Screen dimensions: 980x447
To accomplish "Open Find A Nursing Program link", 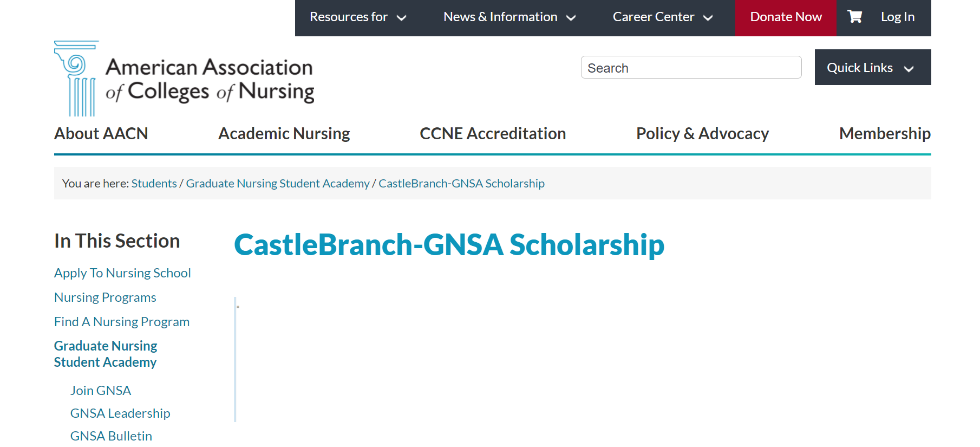I will pyautogui.click(x=122, y=322).
